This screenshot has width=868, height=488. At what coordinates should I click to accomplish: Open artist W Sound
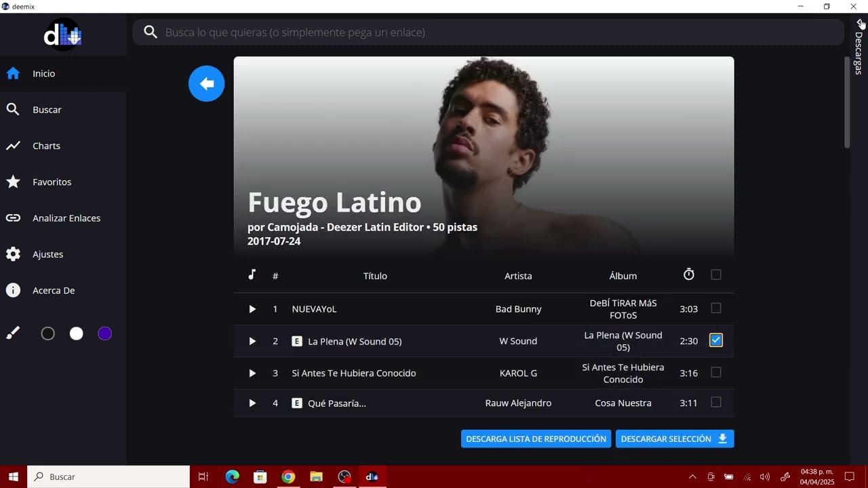(518, 341)
